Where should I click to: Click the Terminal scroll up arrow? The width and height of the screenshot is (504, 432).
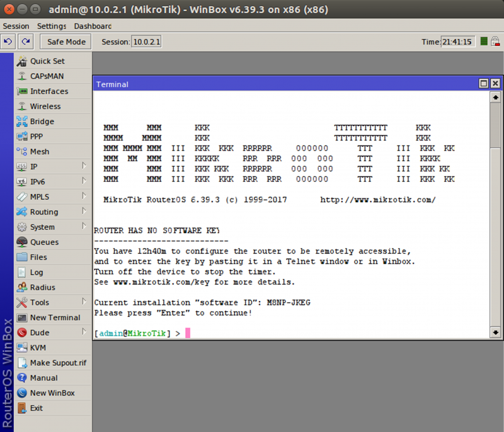[x=495, y=97]
